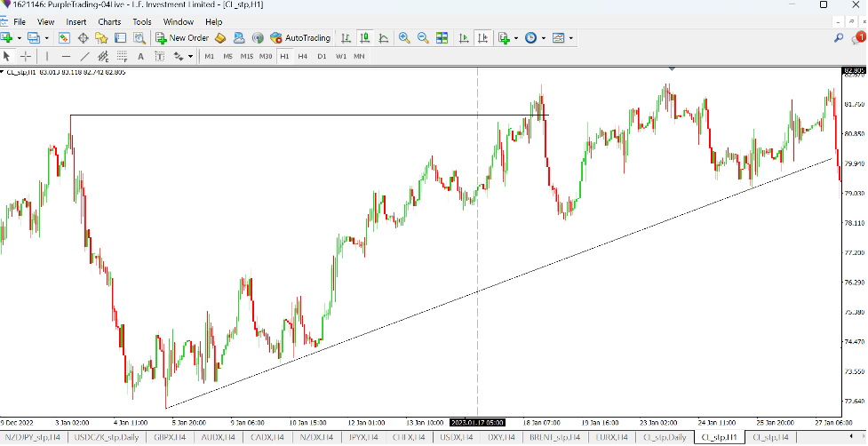868x446 pixels.
Task: Open the Periods clock icon
Action: (531, 37)
